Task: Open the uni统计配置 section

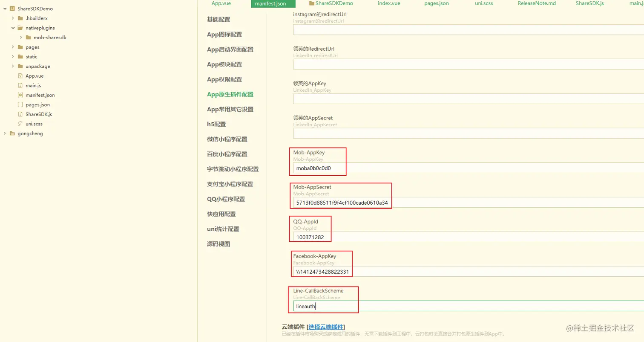Action: coord(223,229)
